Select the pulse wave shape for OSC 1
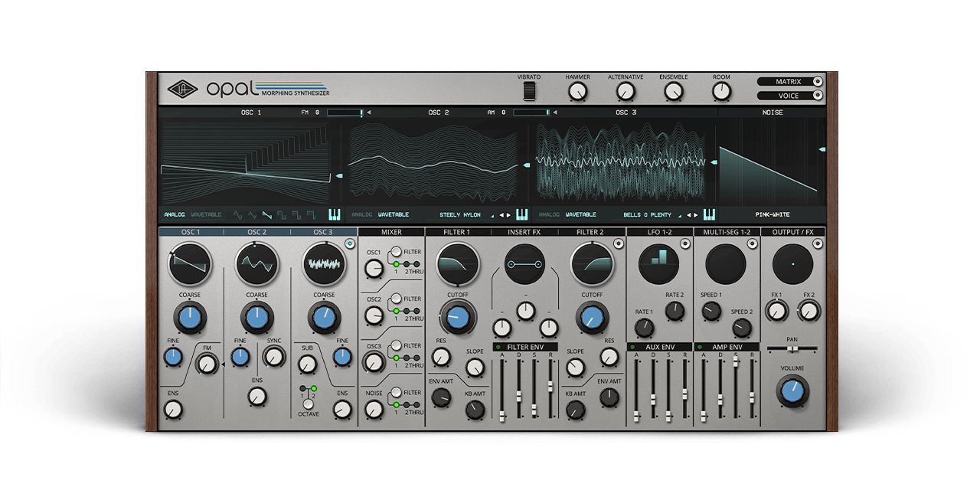This screenshot has height=490, width=980. pyautogui.click(x=297, y=214)
